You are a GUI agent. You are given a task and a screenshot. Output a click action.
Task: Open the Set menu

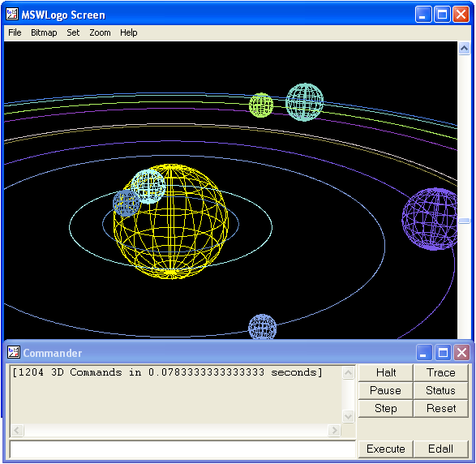[x=73, y=32]
